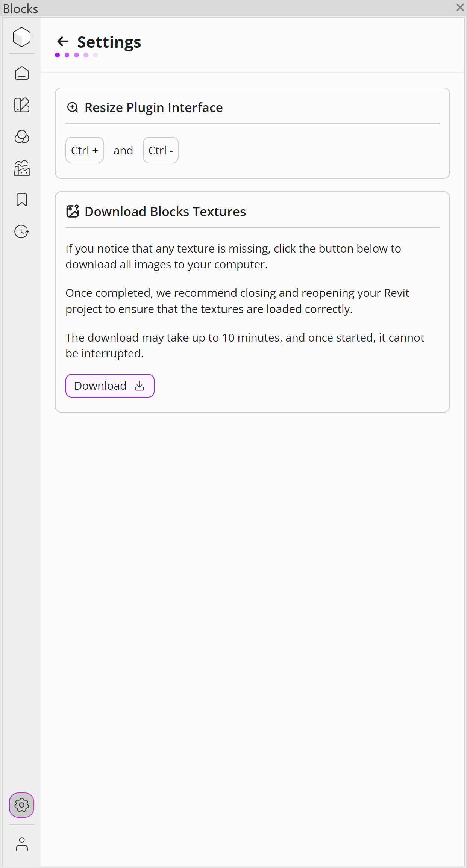This screenshot has width=467, height=868.
Task: Close the Blocks panel
Action: coord(460,8)
